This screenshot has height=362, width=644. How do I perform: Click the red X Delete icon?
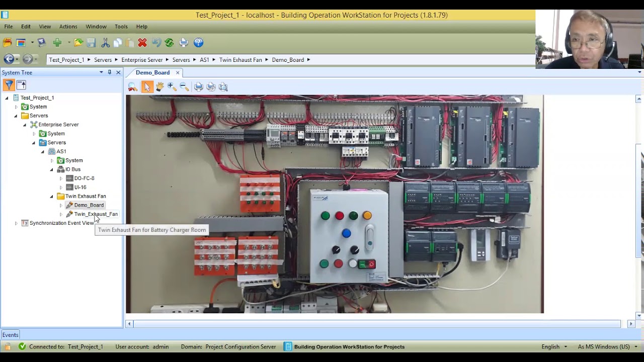click(x=142, y=43)
